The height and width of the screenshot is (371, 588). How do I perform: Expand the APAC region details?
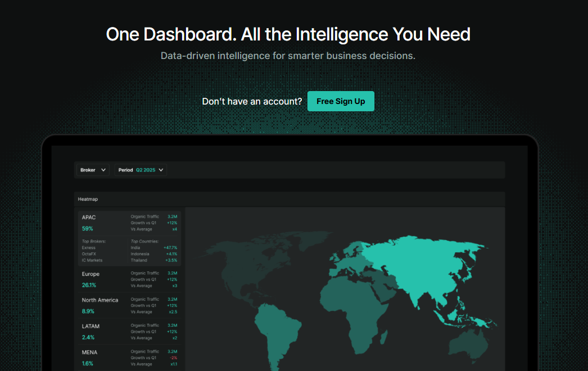(89, 216)
